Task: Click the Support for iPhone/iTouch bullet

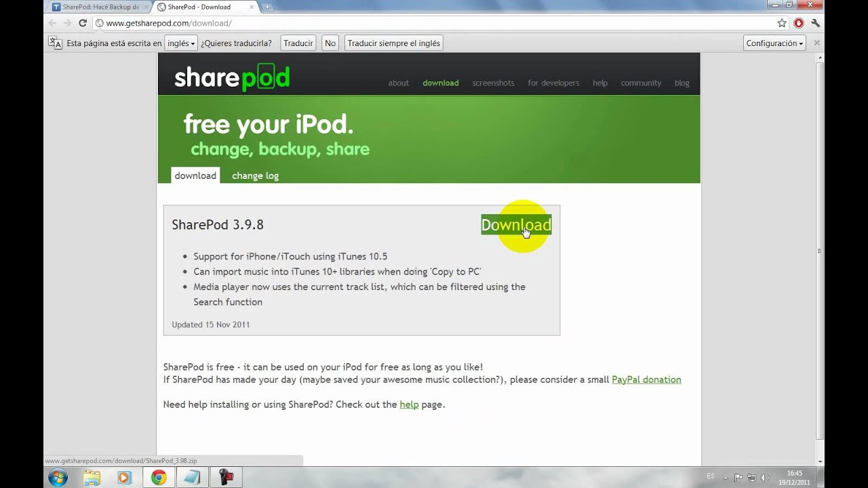Action: pyautogui.click(x=290, y=256)
